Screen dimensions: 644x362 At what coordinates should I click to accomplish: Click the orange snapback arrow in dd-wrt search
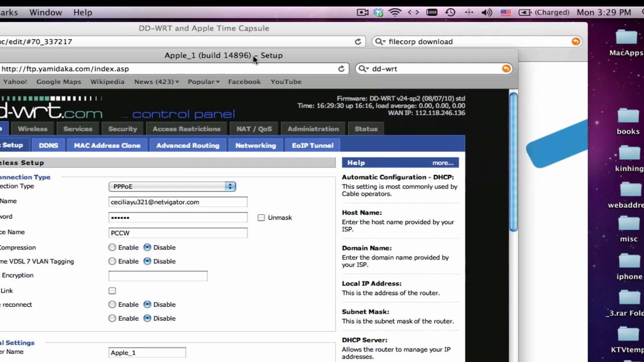coord(506,69)
